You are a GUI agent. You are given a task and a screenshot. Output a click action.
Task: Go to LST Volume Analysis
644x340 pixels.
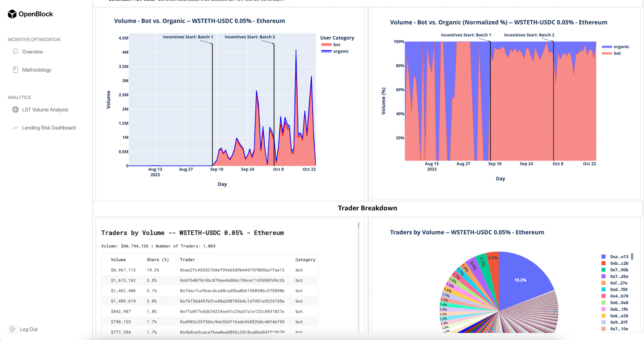[45, 110]
